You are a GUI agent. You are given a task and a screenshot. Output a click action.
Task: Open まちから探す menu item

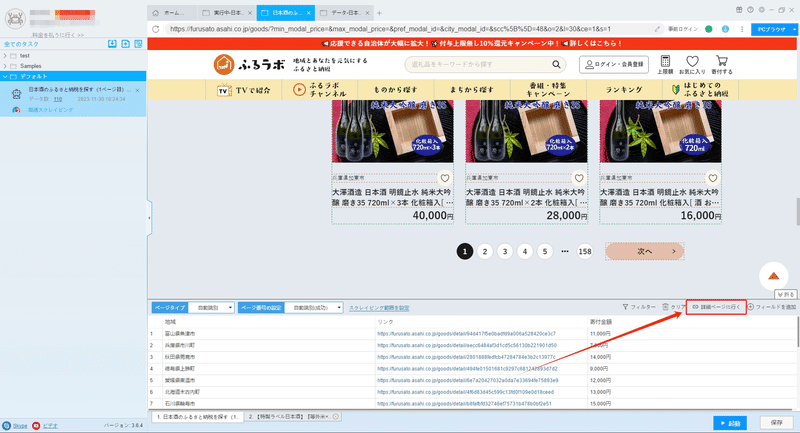click(471, 90)
